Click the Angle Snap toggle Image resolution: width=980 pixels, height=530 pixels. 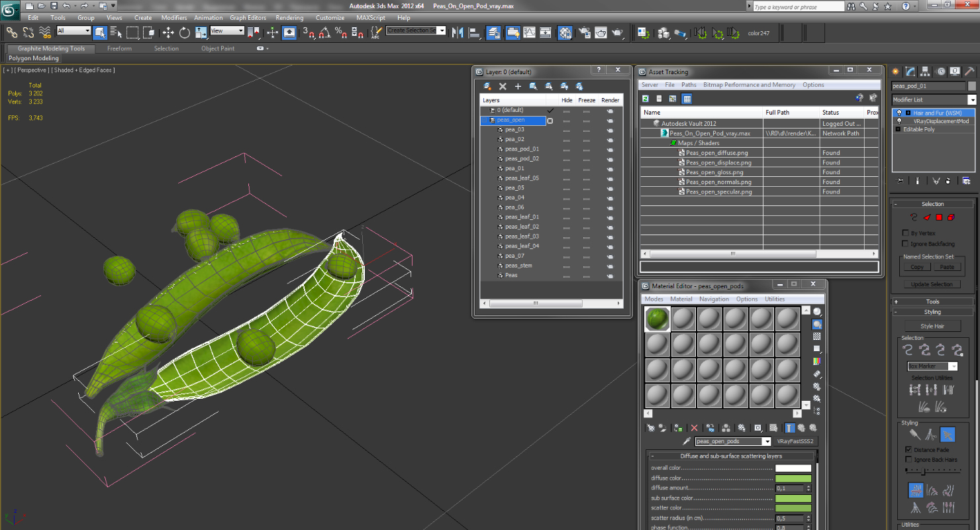point(324,32)
